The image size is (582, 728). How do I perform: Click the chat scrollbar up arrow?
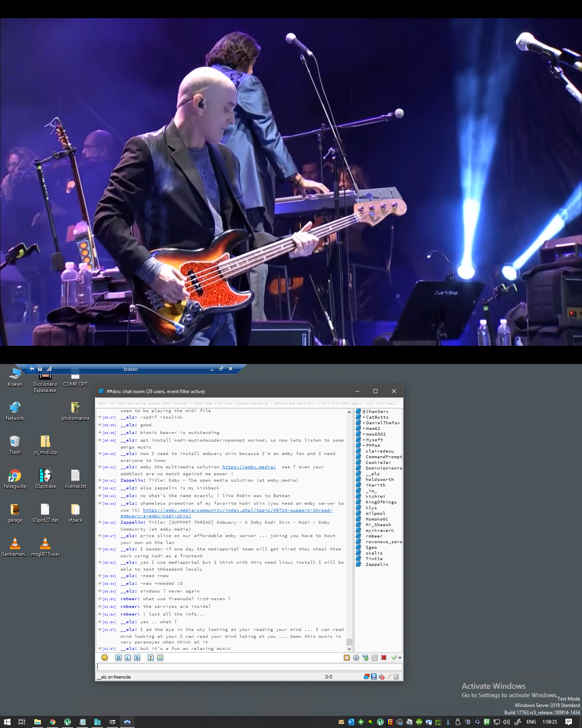click(x=349, y=412)
